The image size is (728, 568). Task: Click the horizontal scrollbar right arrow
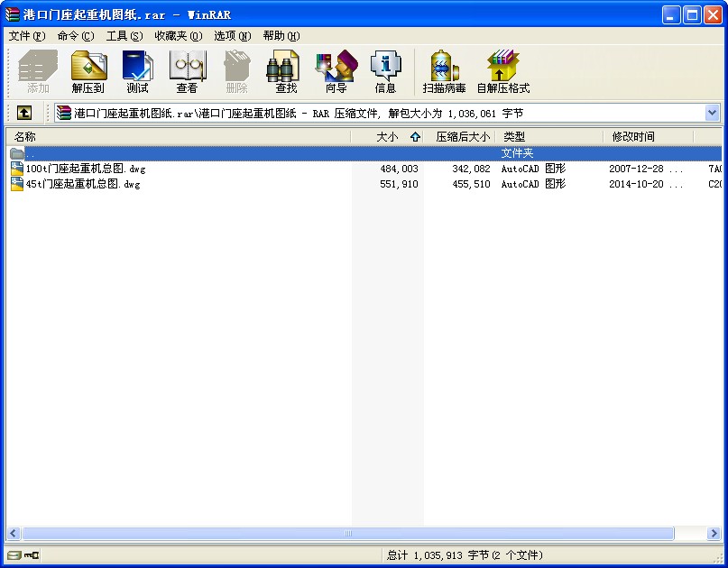[x=714, y=533]
